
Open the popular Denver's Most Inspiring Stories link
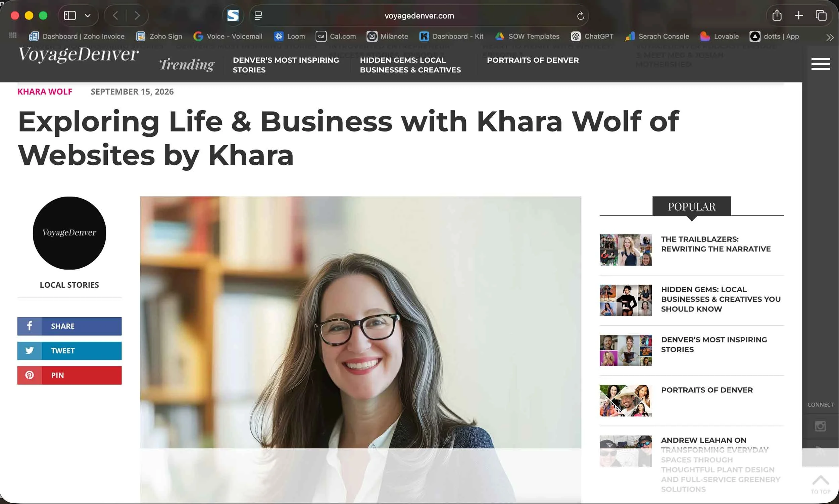[x=713, y=344]
